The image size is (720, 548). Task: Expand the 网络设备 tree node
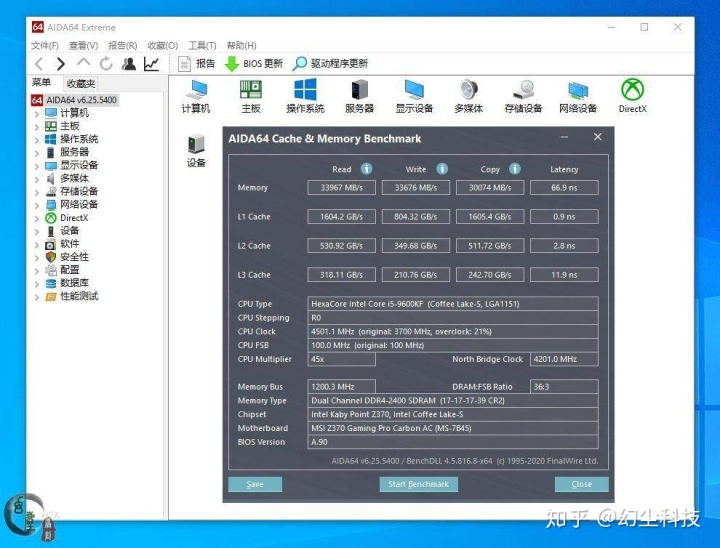pyautogui.click(x=37, y=205)
